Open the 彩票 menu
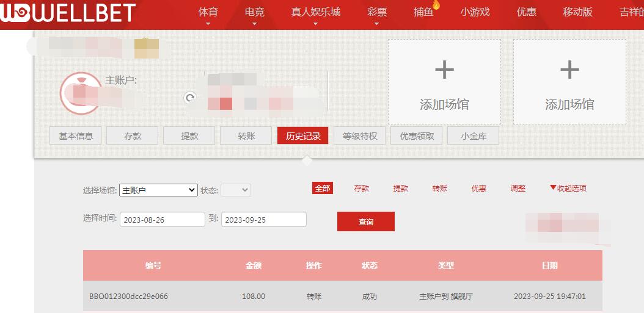Screen dimensions: 644x313 pos(377,12)
